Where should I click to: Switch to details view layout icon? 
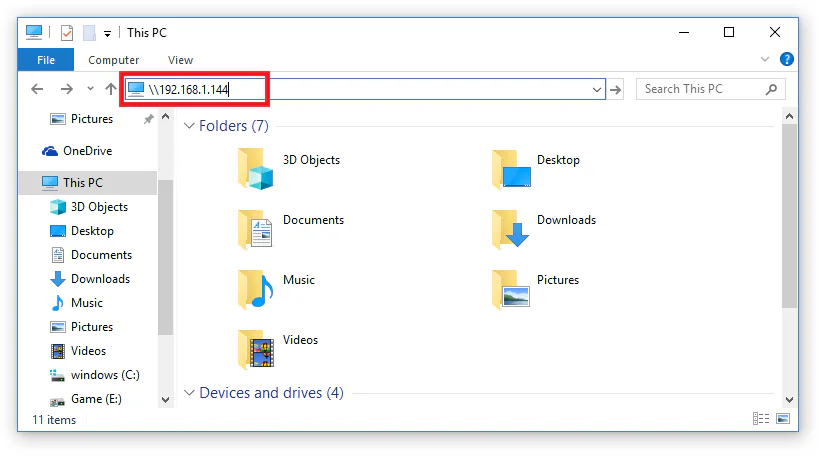tap(761, 419)
